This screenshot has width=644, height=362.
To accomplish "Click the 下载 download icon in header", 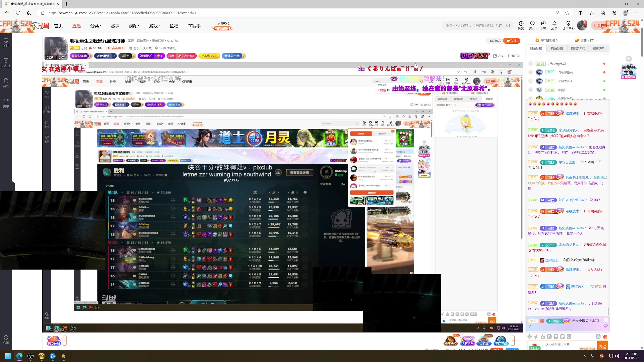I will (x=543, y=25).
